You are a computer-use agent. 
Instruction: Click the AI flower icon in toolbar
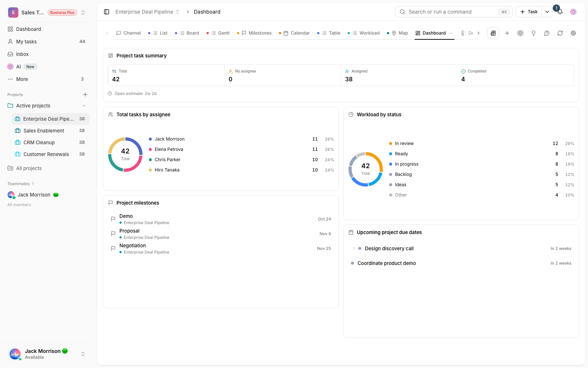(x=520, y=33)
